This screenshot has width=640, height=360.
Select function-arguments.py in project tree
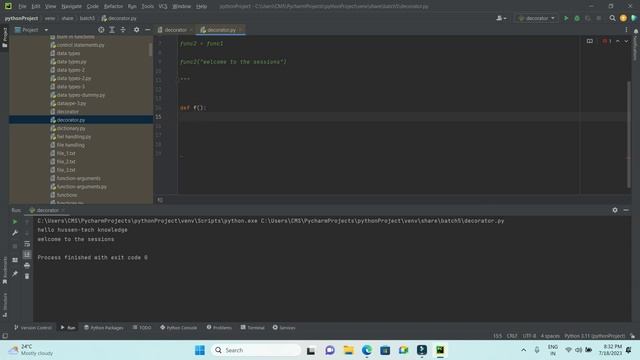[81, 187]
